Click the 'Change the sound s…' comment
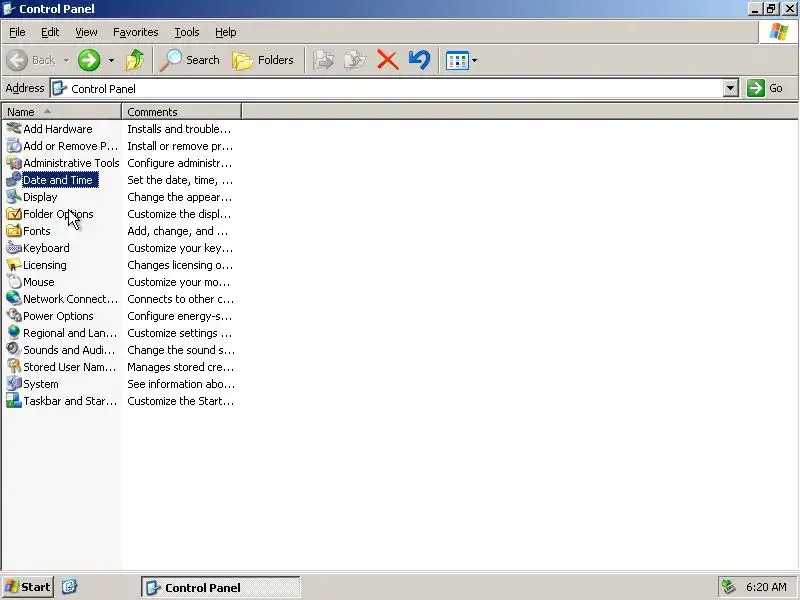 (x=181, y=350)
